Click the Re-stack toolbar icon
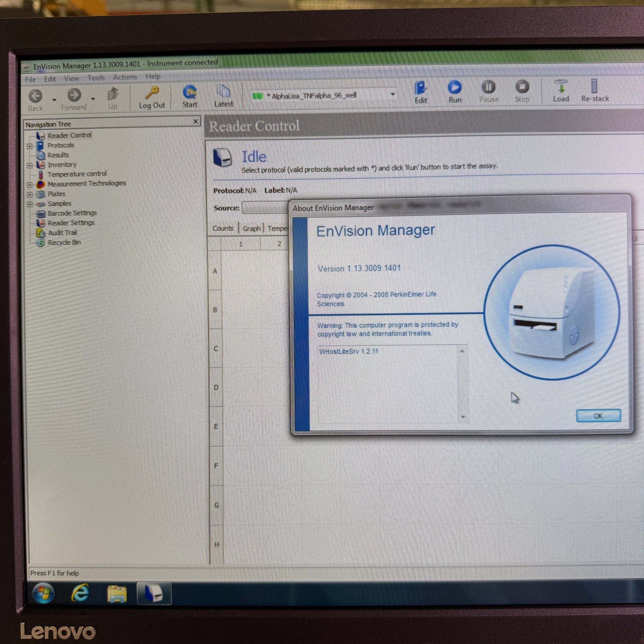Image resolution: width=644 pixels, height=644 pixels. point(594,86)
